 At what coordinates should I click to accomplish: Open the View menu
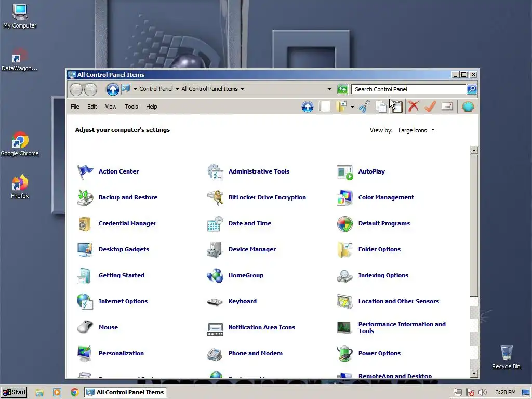[x=111, y=107]
